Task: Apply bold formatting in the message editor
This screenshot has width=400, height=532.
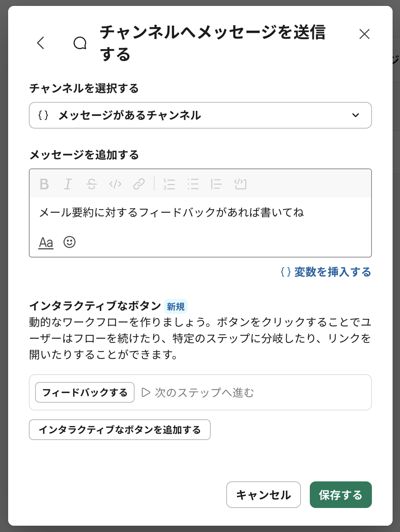Action: point(44,184)
